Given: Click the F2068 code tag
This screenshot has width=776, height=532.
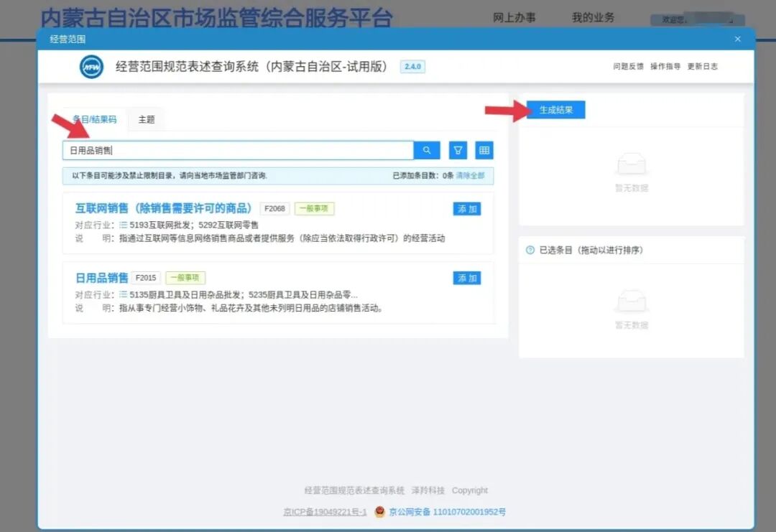Looking at the screenshot, I should (275, 209).
